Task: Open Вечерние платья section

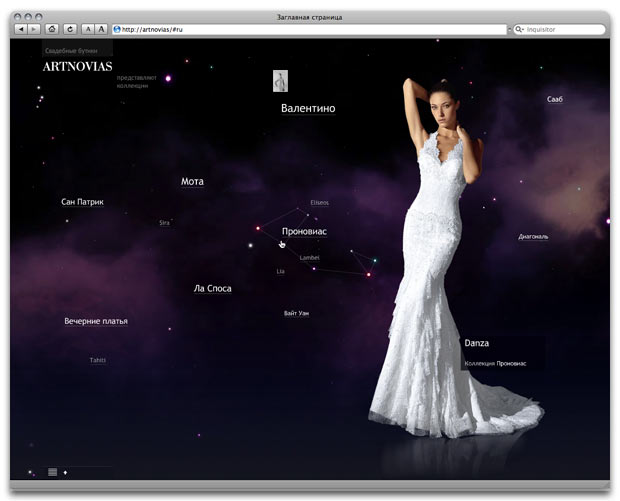Action: click(96, 322)
